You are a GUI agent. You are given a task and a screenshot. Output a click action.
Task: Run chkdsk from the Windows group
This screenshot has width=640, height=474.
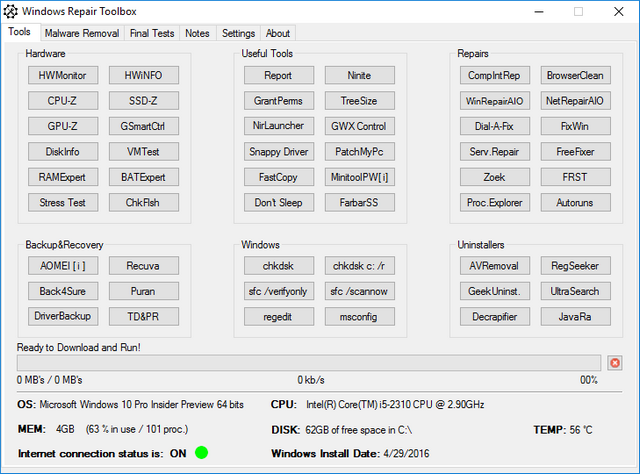coord(279,266)
